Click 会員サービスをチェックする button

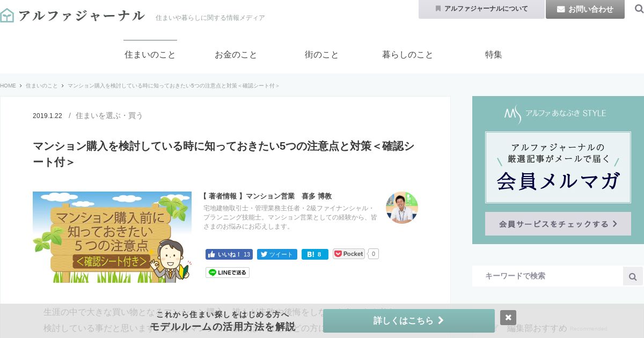pyautogui.click(x=558, y=224)
